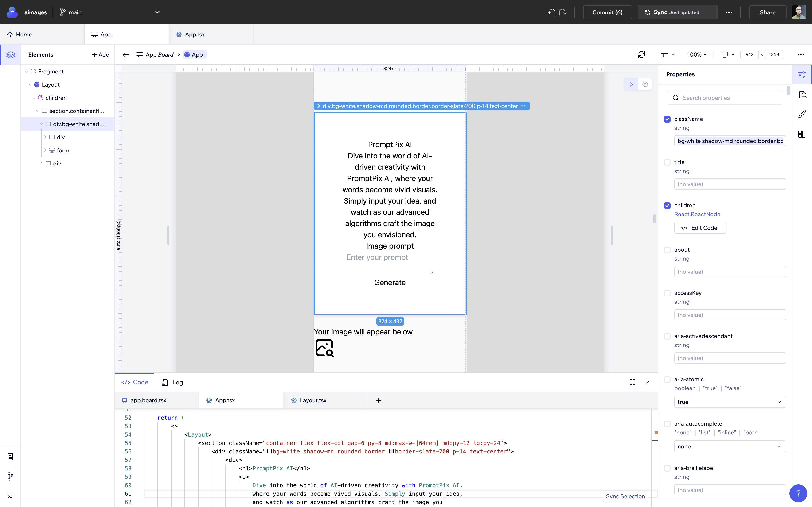Open the git branch icon in left sidebar
The image size is (812, 507).
[x=10, y=476]
